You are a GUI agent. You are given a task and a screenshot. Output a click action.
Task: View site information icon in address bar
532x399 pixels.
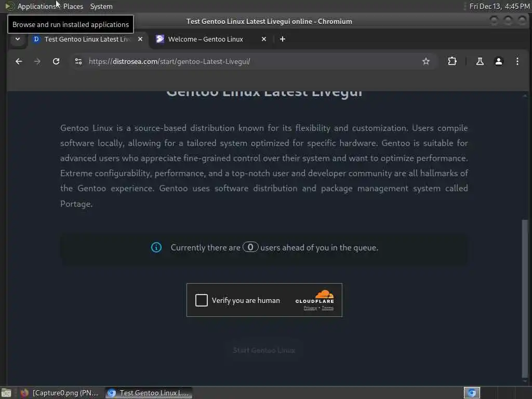[x=78, y=61]
